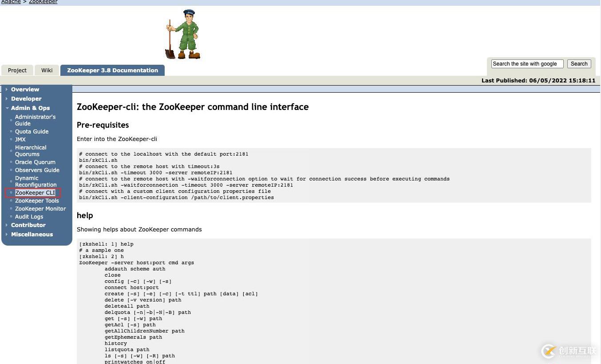
Task: Select the ZooKeeper 3.8 Documentation tab
Action: 112,70
